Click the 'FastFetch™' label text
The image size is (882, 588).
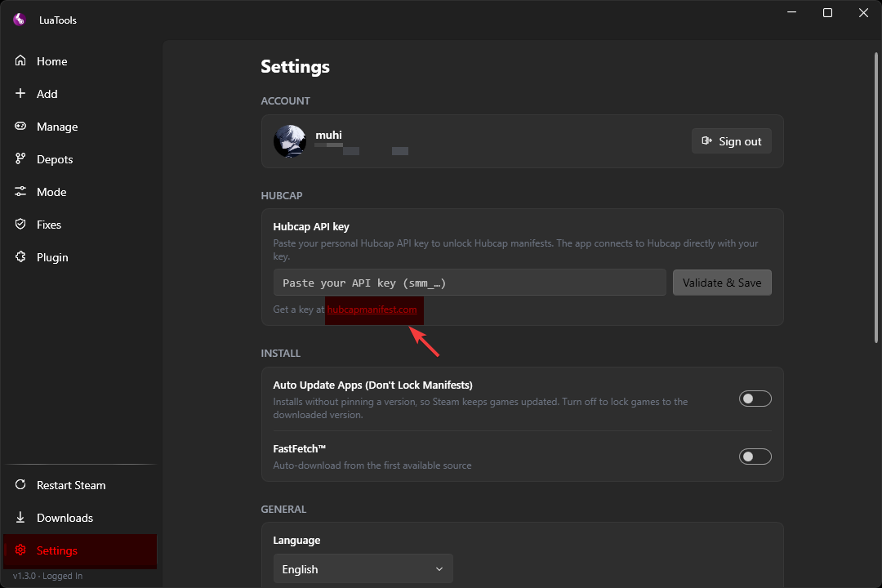tap(299, 448)
